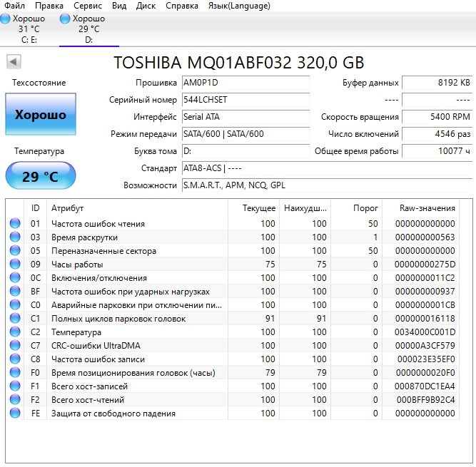
Task: Click the blue status circle above D:
Action: pos(65,19)
